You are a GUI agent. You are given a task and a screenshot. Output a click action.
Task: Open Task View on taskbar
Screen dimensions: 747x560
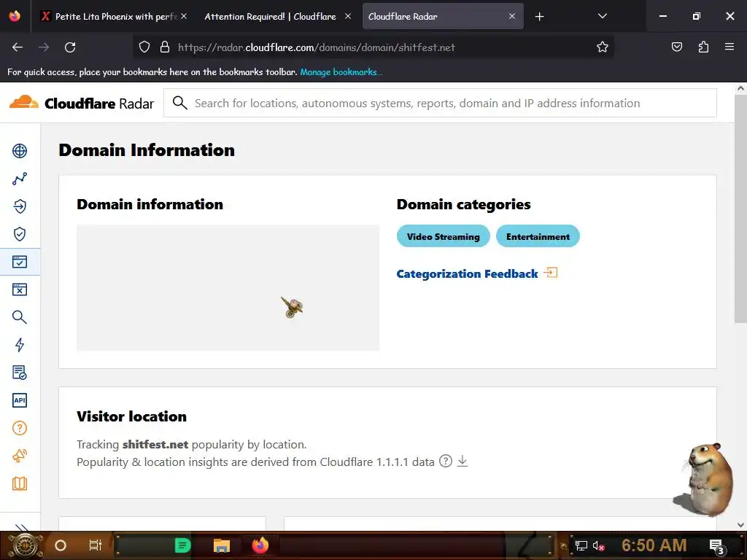click(96, 545)
